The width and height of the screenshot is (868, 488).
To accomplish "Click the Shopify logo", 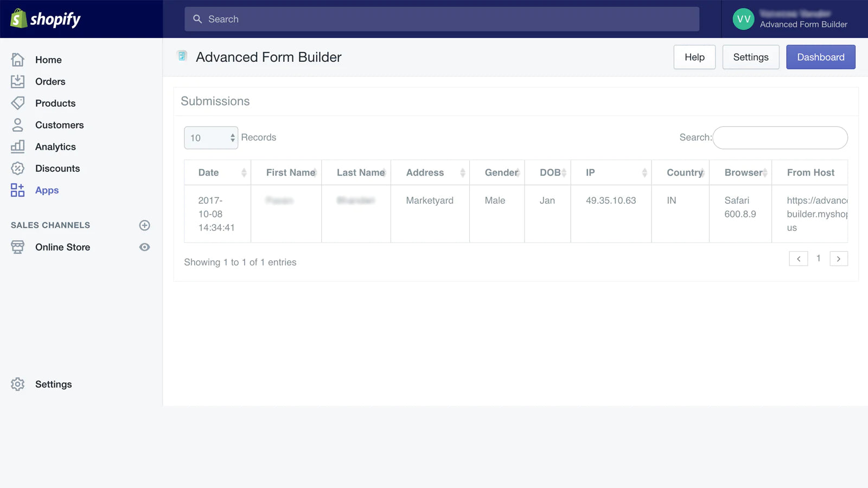I will [46, 19].
